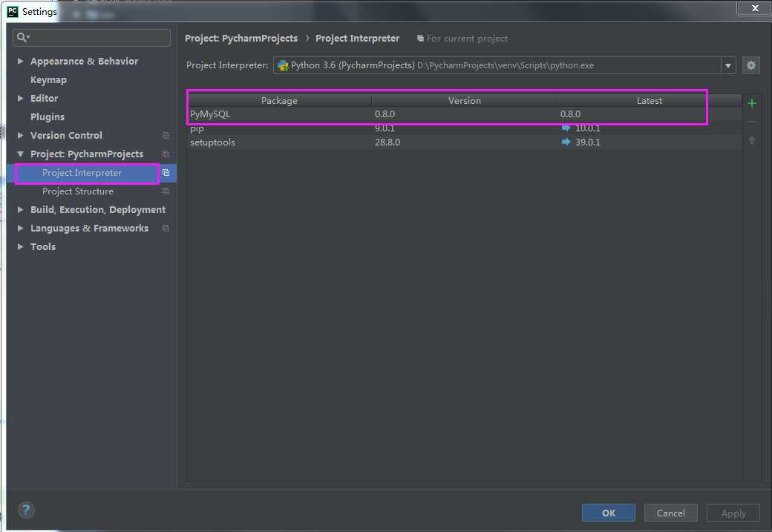This screenshot has width=772, height=532.
Task: Select Appearance & Behavior label
Action: 84,61
